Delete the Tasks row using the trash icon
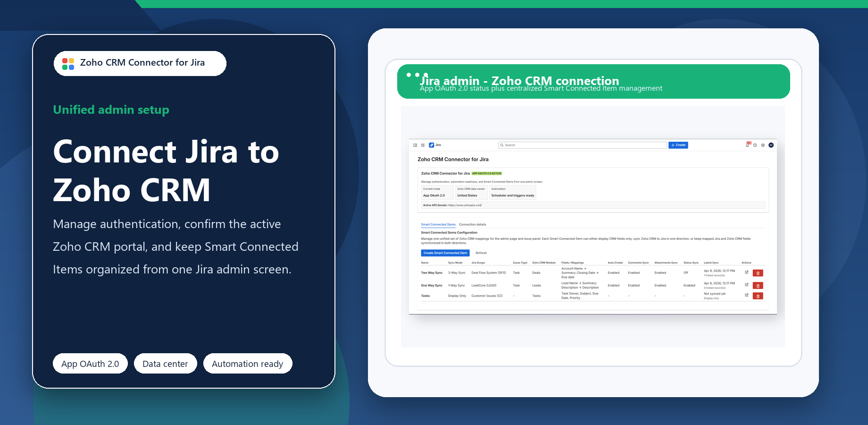 (758, 296)
